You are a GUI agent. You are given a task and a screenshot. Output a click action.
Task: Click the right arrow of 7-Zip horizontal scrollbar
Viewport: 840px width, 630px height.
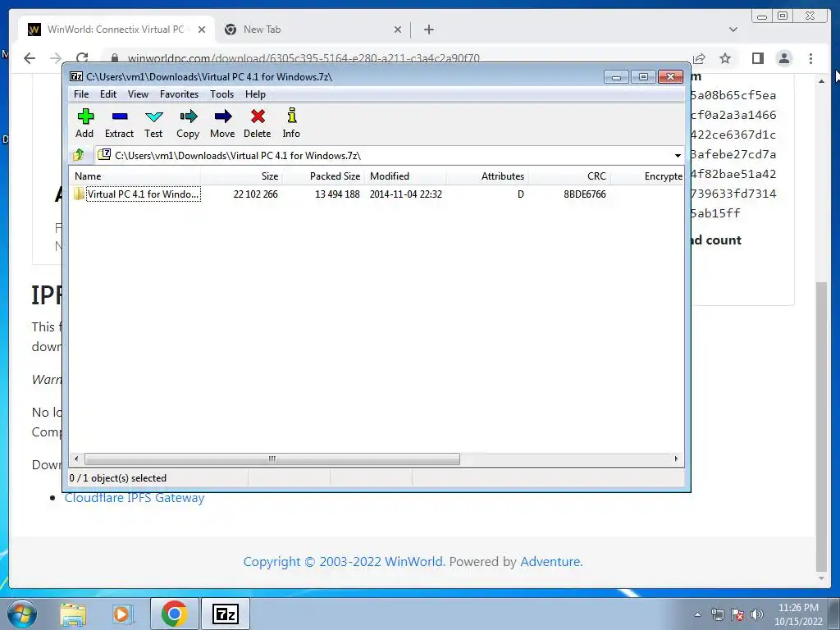point(676,459)
